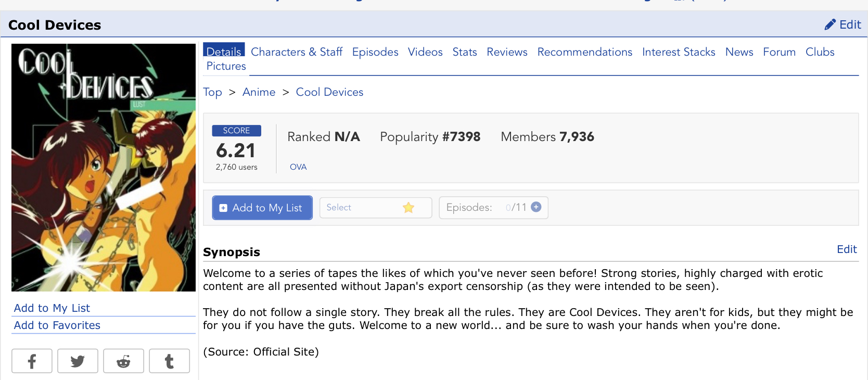Click the Popularity #7398 text
The image size is (868, 380).
click(x=430, y=136)
